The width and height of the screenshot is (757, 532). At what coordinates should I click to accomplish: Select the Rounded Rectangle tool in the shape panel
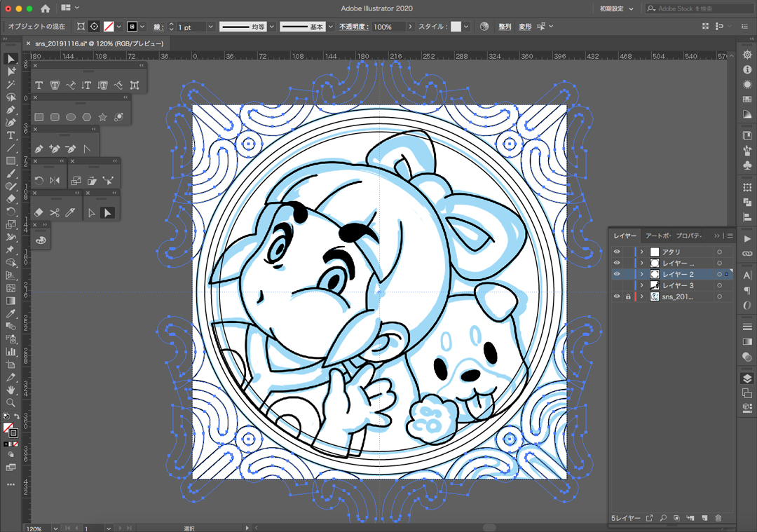point(55,117)
